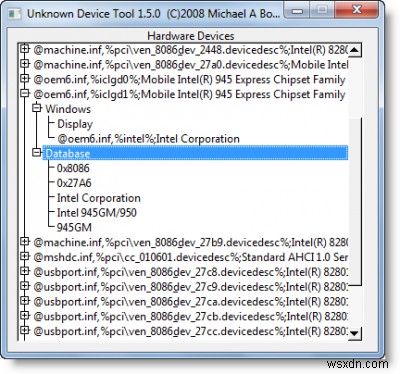Select the @oem6.inf,%intel%;Intel Corporation entry
This screenshot has width=400, height=374.
[x=148, y=139]
